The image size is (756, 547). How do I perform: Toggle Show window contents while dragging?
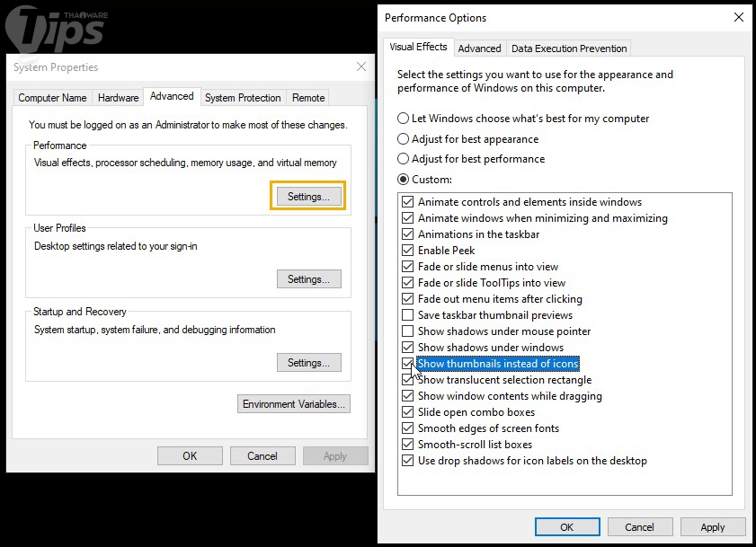click(407, 396)
